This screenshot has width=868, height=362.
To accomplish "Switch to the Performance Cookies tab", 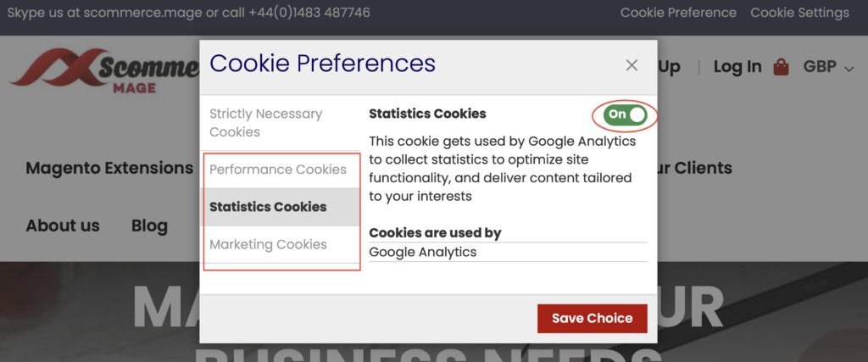I will pyautogui.click(x=278, y=170).
